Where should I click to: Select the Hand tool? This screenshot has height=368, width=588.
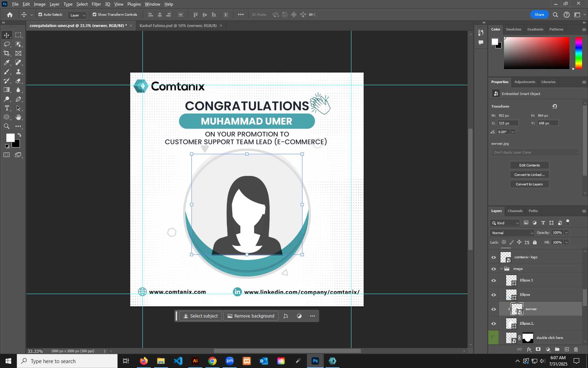click(x=19, y=117)
